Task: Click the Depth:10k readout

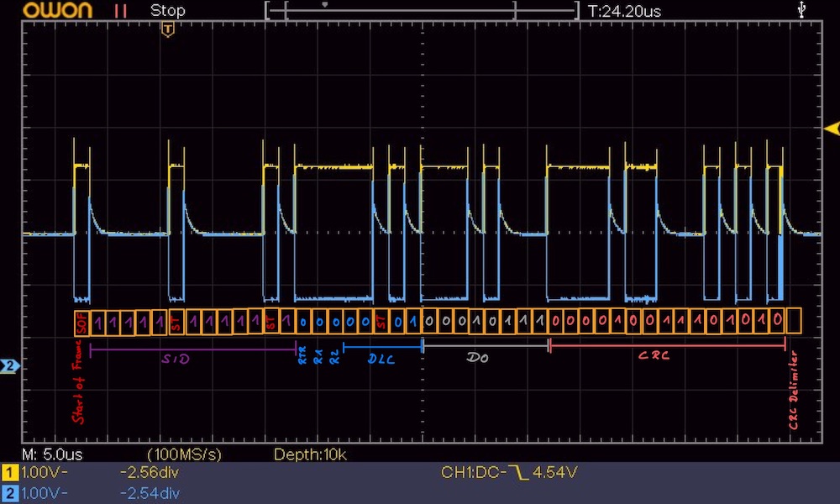Action: [x=310, y=454]
